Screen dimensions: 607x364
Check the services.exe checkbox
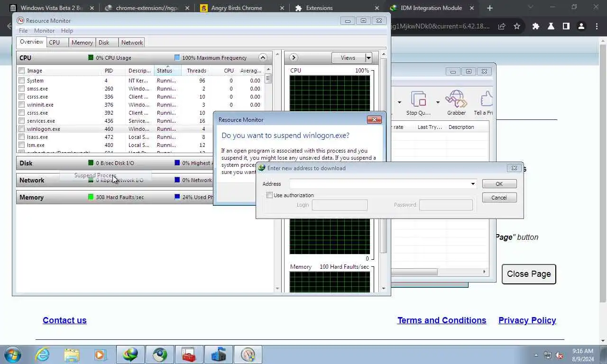click(21, 121)
